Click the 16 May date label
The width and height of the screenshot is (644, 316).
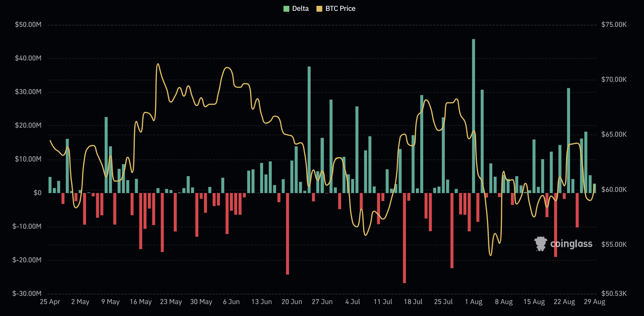pyautogui.click(x=141, y=302)
